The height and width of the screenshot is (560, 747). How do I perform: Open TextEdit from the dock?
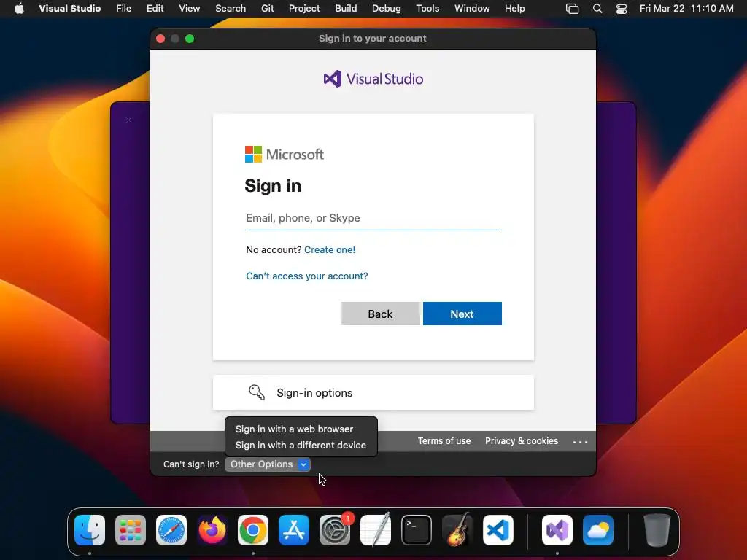376,530
